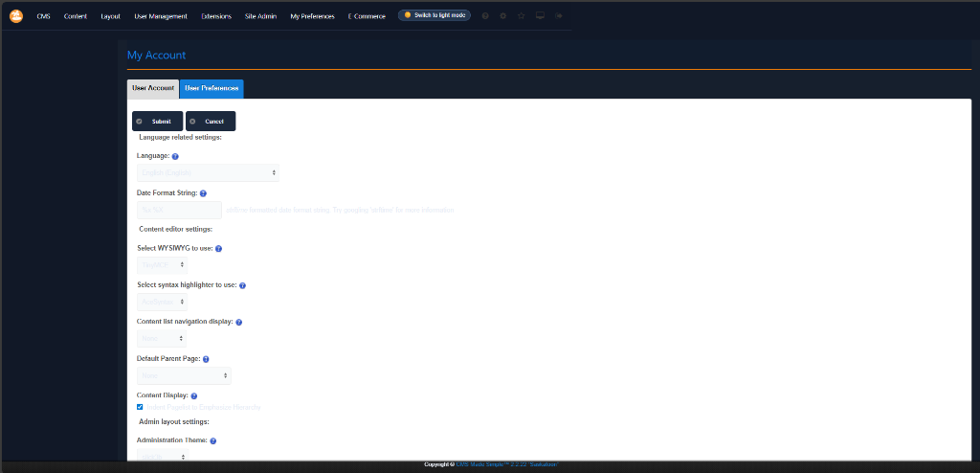
Task: Click the help icon next to Administration Theme
Action: click(212, 441)
